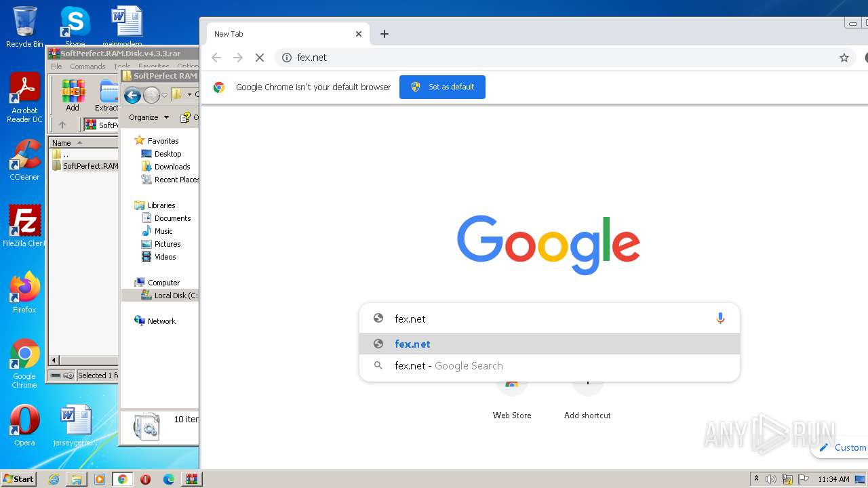Click the Google logo
The image size is (868, 488).
pos(549,245)
